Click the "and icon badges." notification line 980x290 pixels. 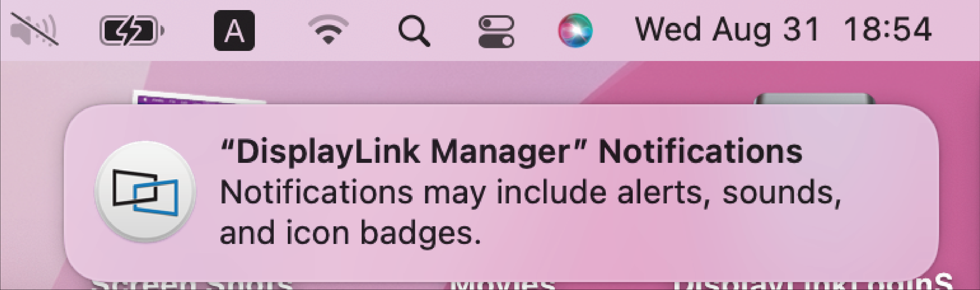[350, 233]
